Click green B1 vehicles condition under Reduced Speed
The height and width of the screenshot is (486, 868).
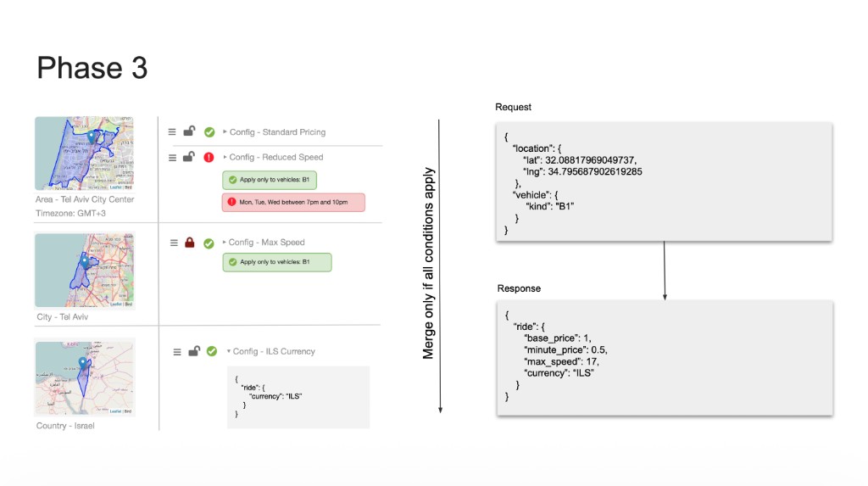[x=270, y=180]
